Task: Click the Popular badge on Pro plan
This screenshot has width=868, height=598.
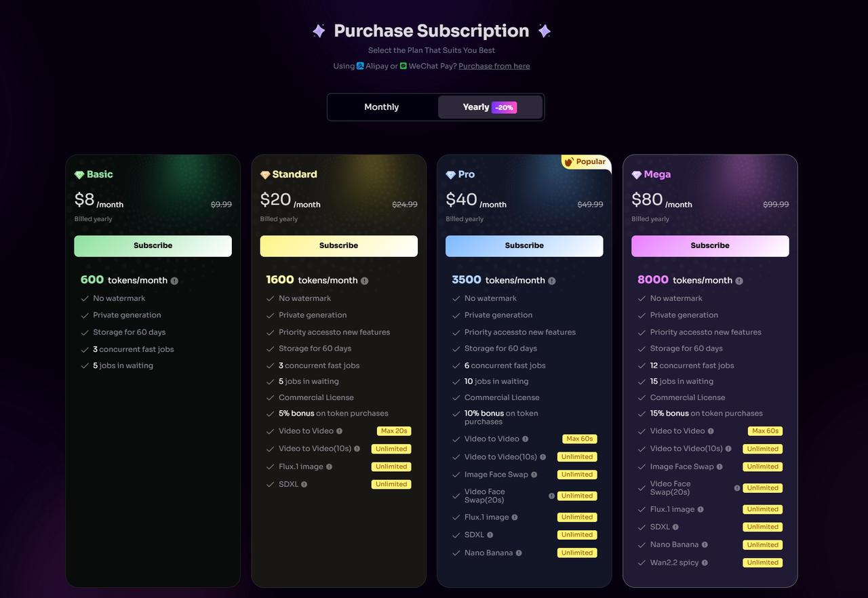Action: point(585,162)
